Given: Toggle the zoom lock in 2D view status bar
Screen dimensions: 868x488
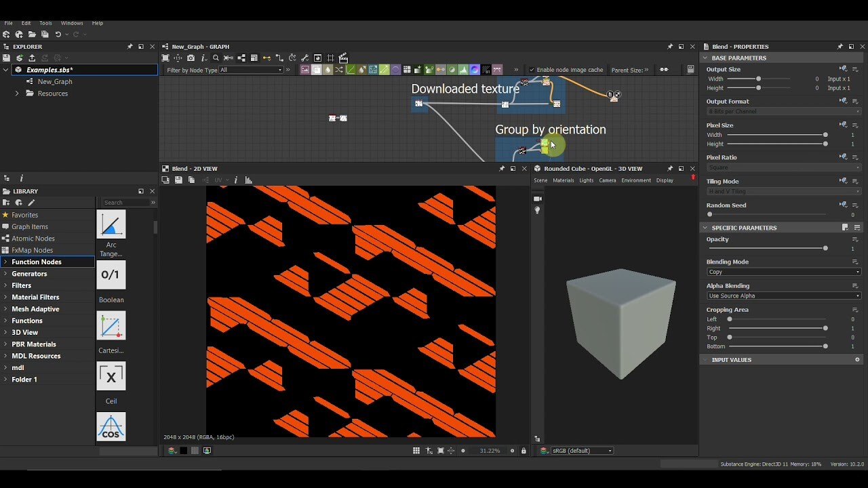Looking at the screenshot, I should pyautogui.click(x=524, y=450).
